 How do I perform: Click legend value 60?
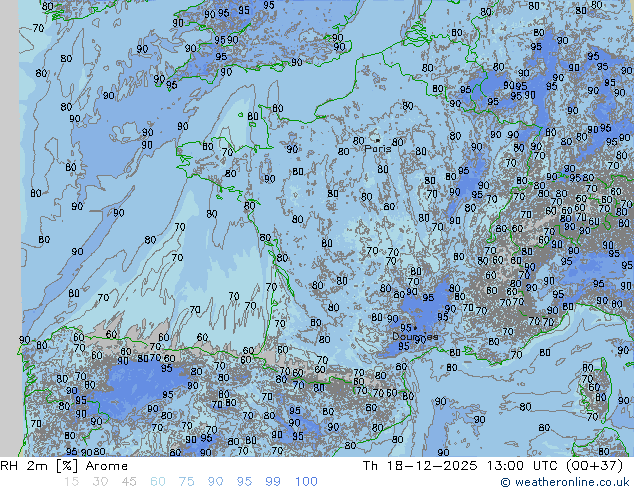tap(158, 482)
